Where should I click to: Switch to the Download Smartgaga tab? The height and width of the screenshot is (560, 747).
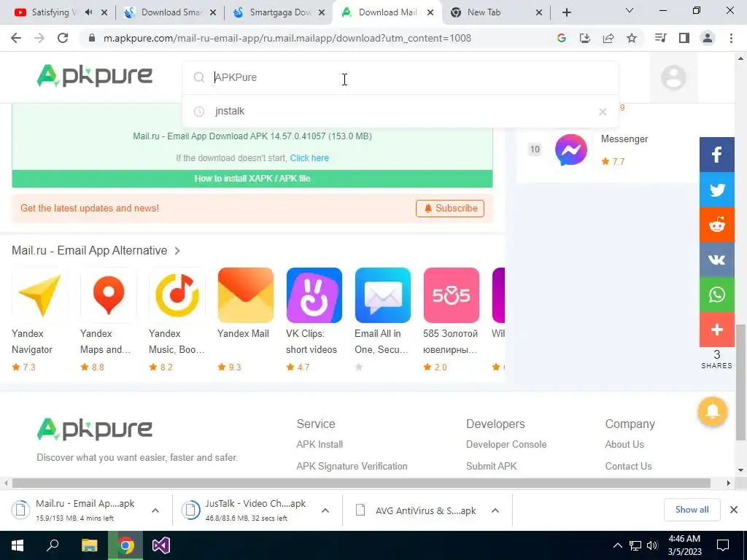coord(171,12)
